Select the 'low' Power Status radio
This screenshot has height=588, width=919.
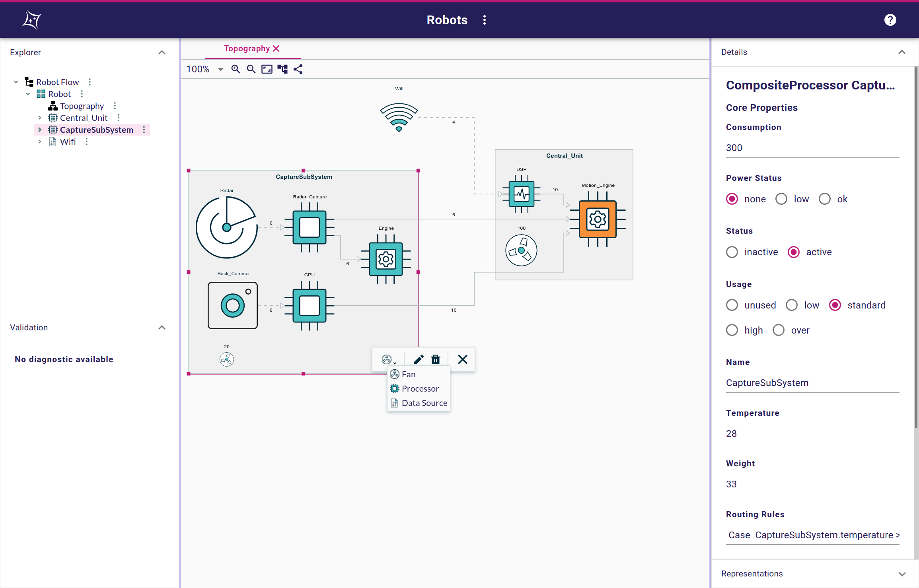point(781,199)
